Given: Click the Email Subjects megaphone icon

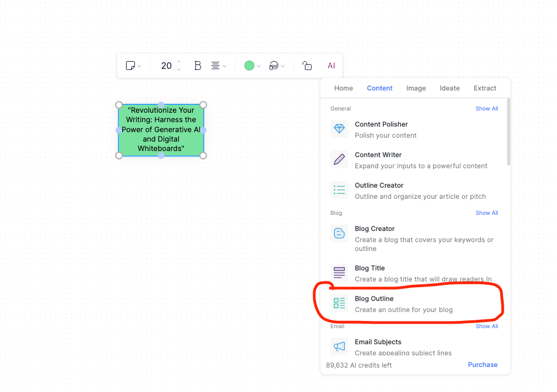Looking at the screenshot, I should click(339, 346).
